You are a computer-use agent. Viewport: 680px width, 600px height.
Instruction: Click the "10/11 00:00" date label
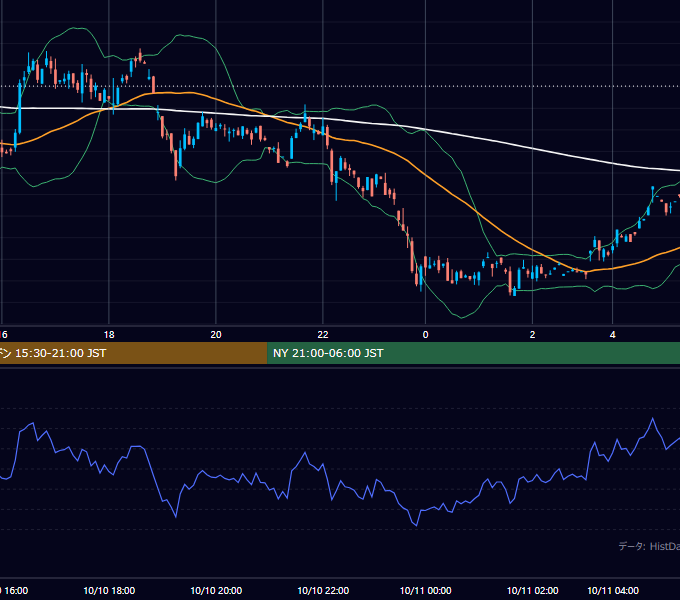425,590
